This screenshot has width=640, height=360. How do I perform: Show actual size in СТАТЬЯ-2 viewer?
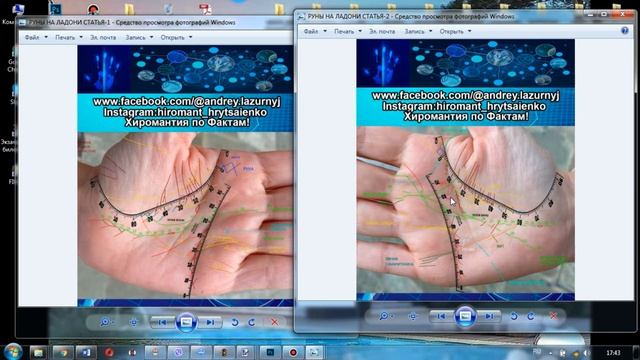(413, 316)
